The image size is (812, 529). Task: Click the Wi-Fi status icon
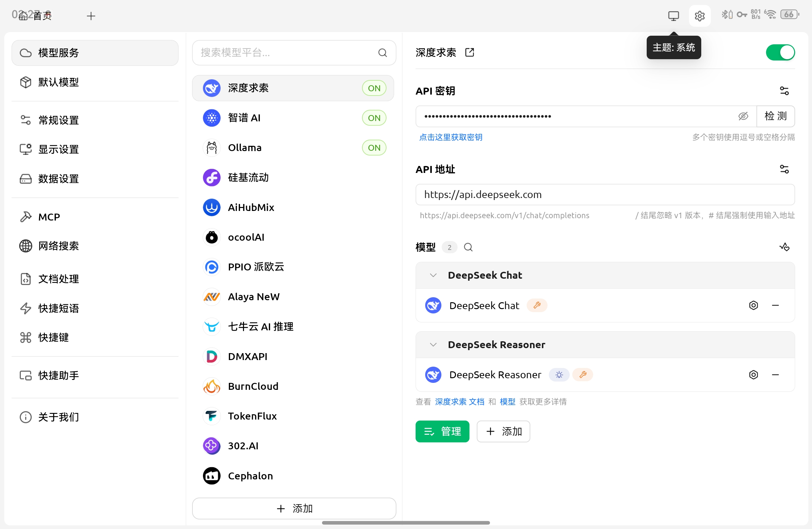point(770,14)
